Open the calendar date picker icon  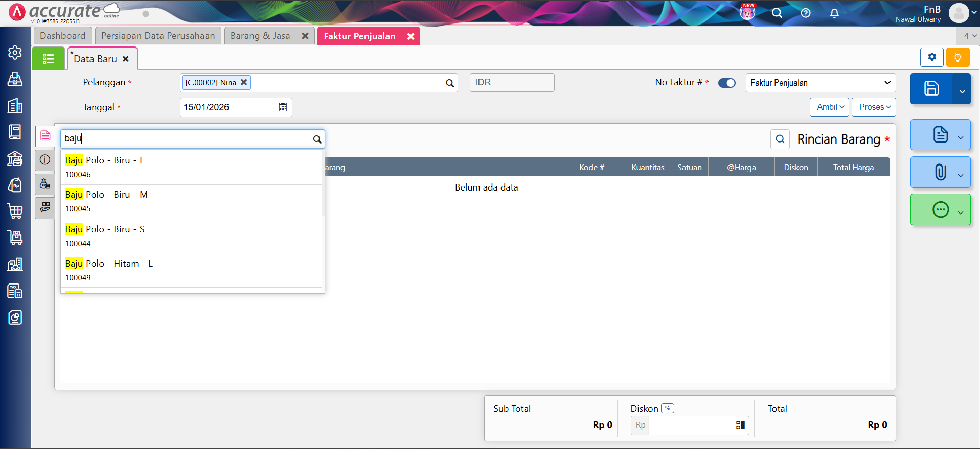point(283,107)
